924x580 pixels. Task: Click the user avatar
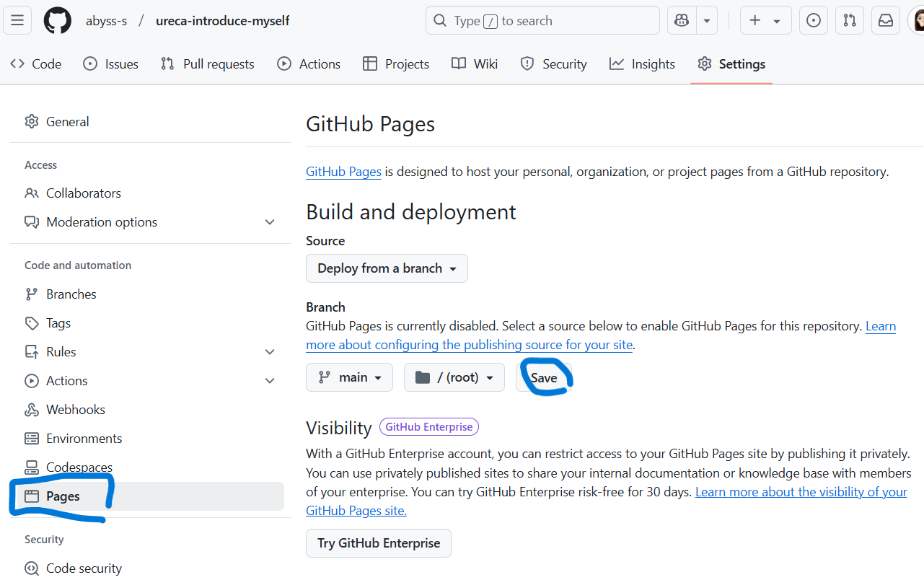pos(918,20)
